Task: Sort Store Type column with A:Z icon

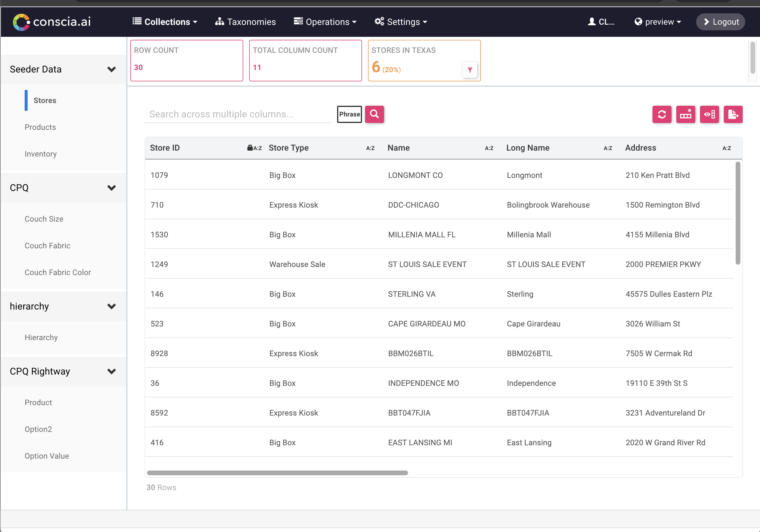Action: click(x=370, y=148)
